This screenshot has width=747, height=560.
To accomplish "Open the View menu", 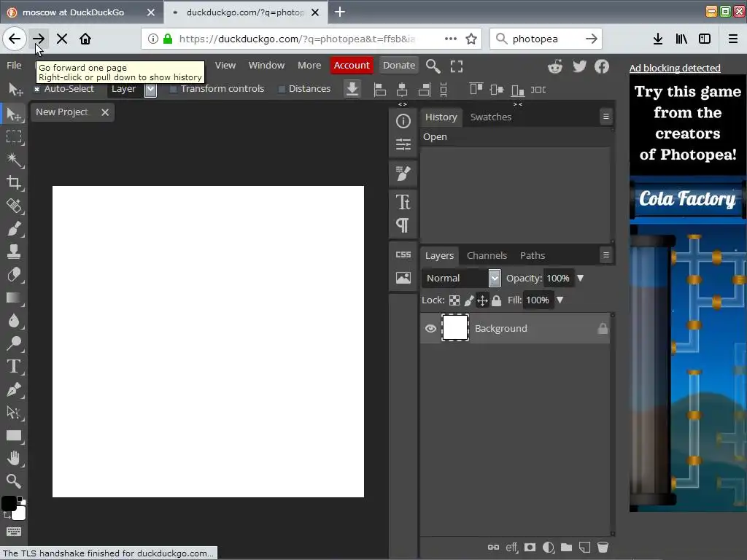I will tap(225, 65).
